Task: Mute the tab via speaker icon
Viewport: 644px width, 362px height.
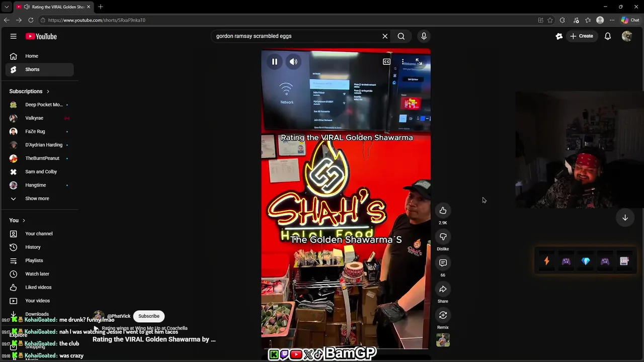Action: 27,7
